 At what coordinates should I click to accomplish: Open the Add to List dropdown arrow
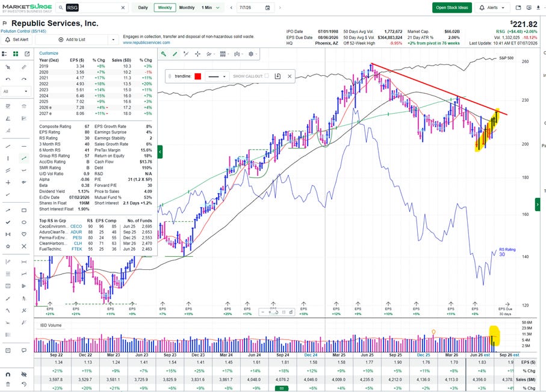point(113,40)
